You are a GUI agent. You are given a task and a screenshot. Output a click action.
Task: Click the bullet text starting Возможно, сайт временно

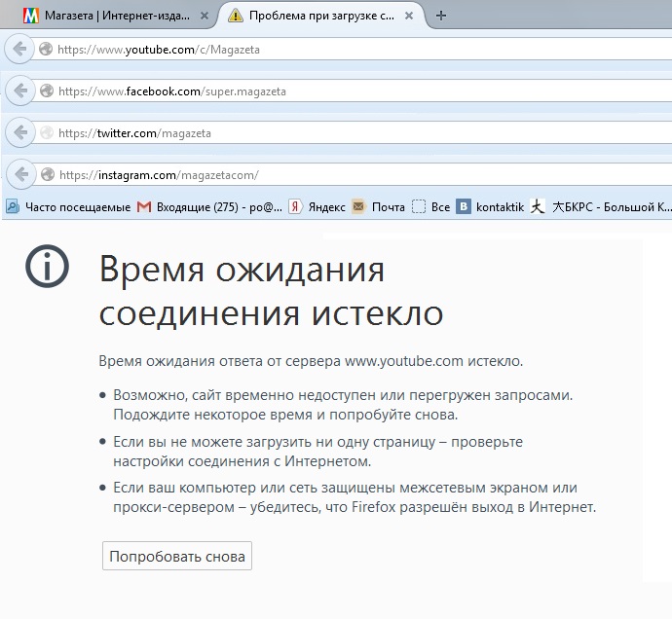(343, 405)
